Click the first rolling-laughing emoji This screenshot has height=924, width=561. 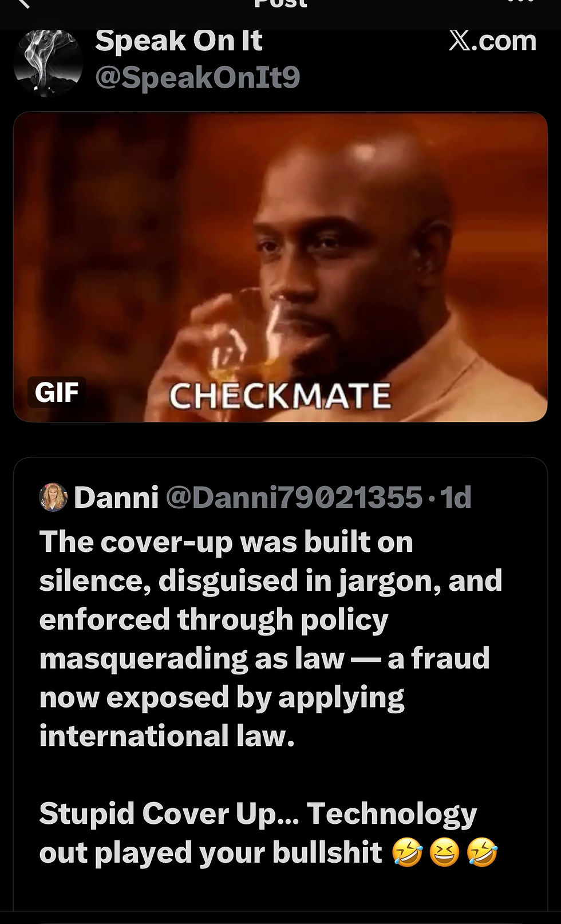[407, 854]
